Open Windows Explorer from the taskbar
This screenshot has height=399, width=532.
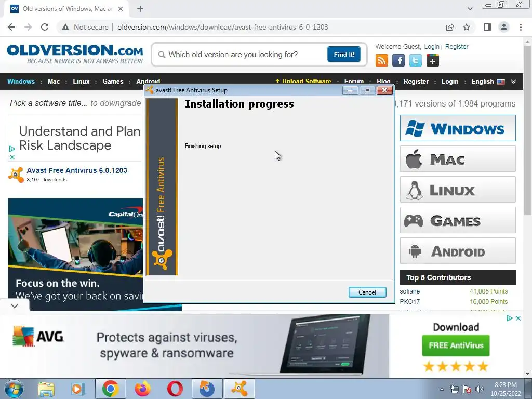point(46,389)
